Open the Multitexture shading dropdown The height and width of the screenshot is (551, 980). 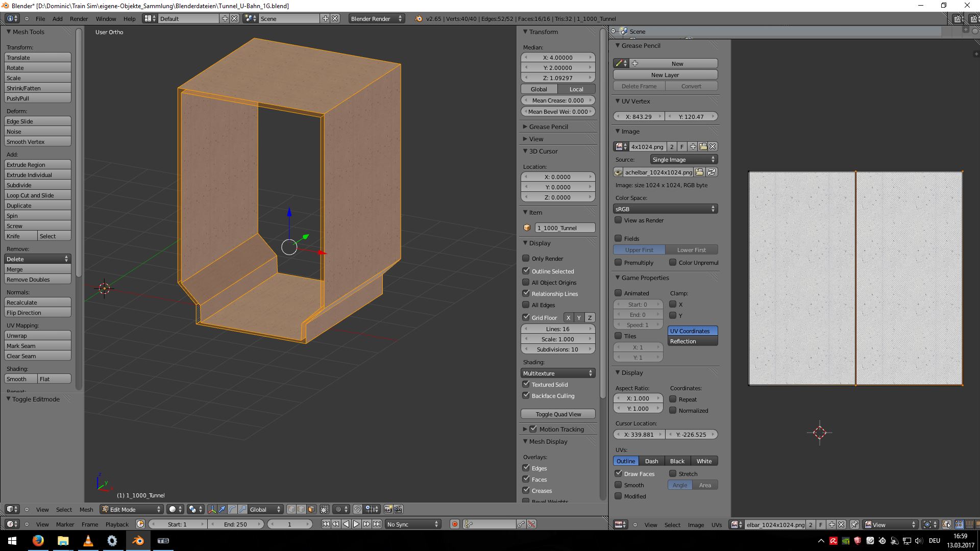click(558, 373)
